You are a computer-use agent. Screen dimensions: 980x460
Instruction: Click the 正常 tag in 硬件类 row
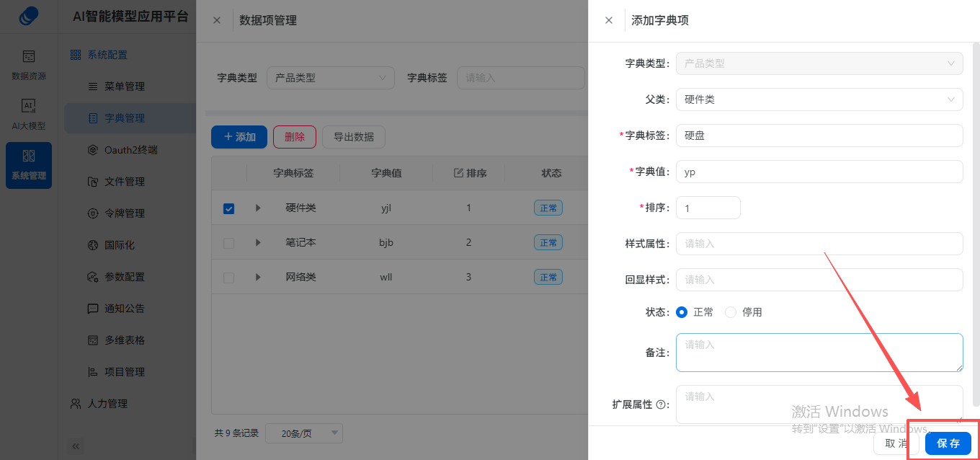pyautogui.click(x=548, y=208)
